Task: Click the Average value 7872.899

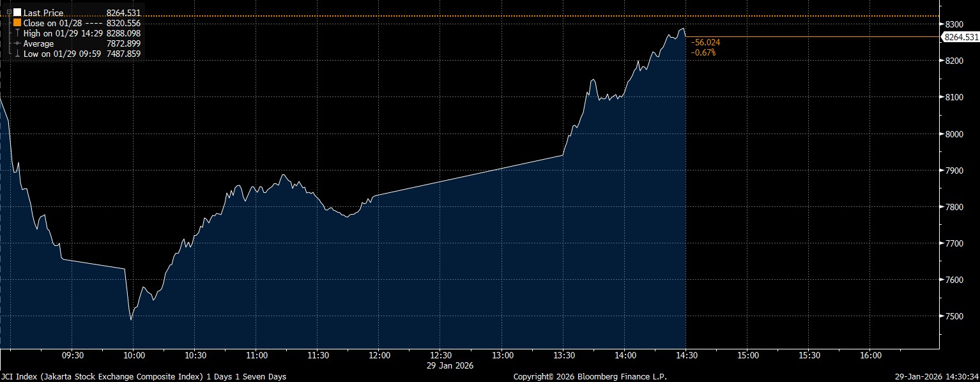Action: [x=123, y=43]
